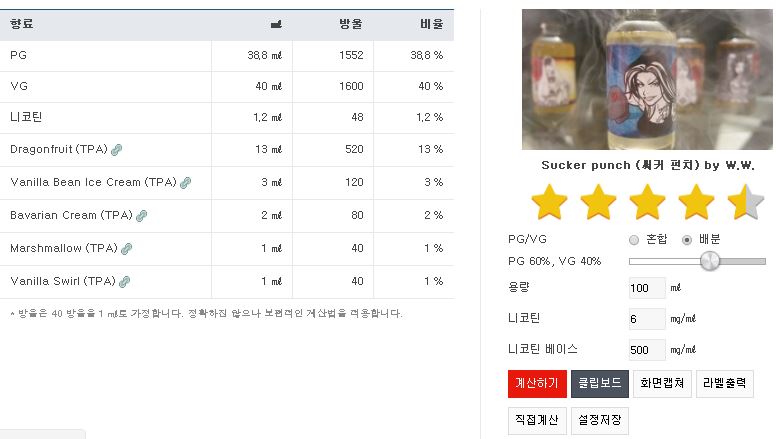Click the red 계산하기 button

tap(537, 384)
